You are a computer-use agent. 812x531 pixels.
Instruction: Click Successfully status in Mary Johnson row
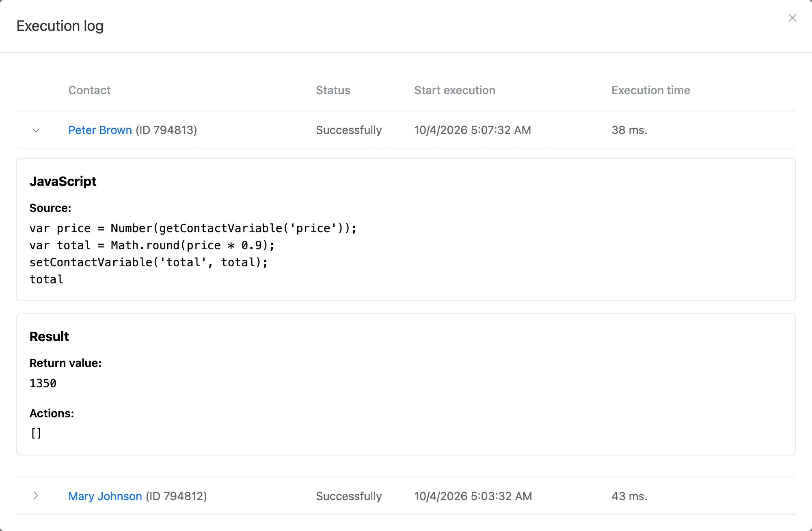pos(349,496)
